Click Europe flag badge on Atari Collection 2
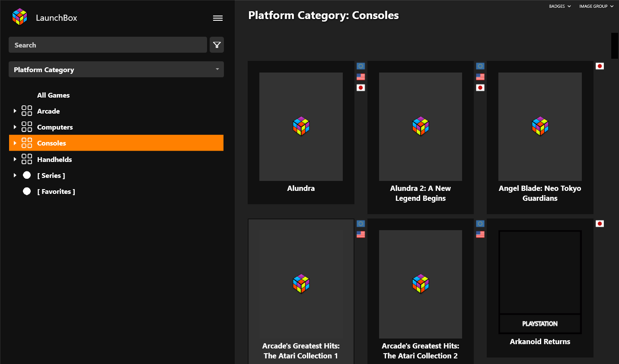Viewport: 619px width, 364px height. click(480, 224)
